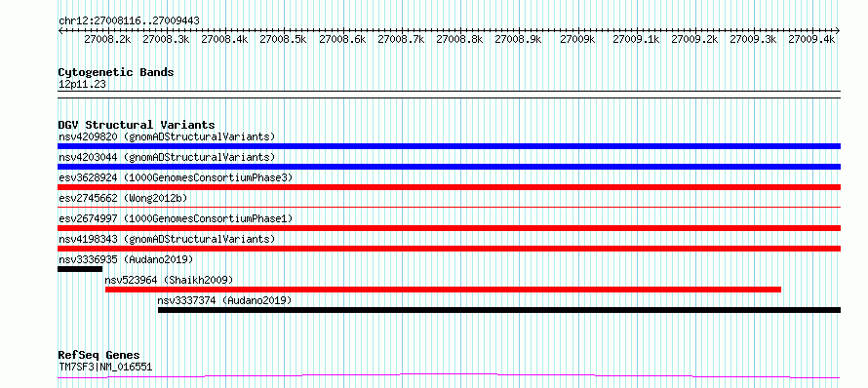Select the red bar under esv2674997

(x=449, y=228)
